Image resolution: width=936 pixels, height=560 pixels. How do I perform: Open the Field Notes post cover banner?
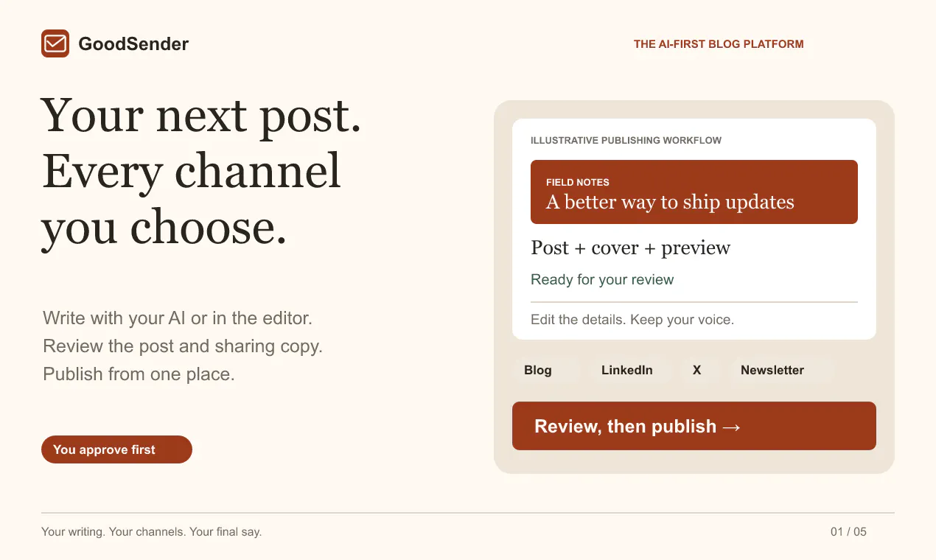[694, 192]
